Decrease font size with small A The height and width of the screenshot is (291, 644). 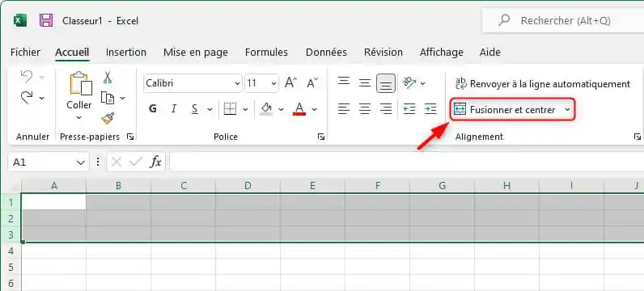click(312, 83)
